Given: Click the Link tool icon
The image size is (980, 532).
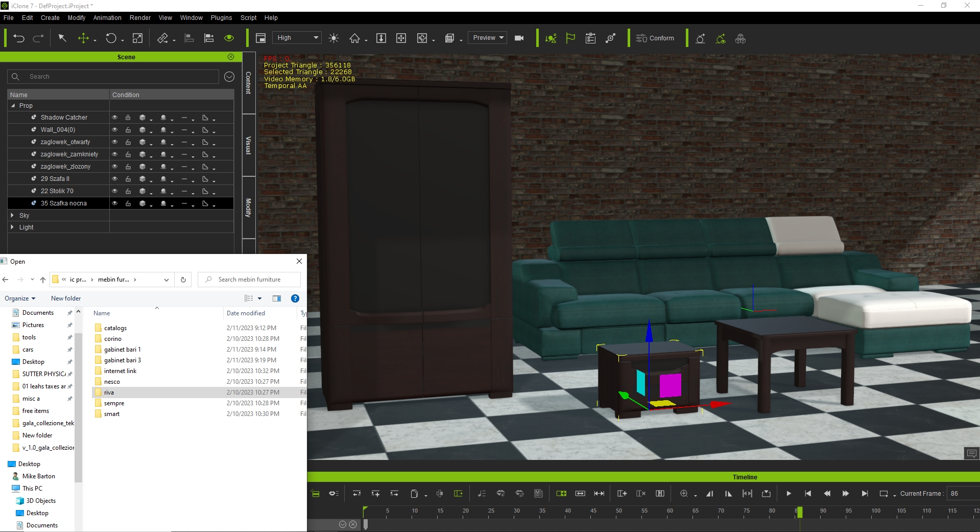Looking at the screenshot, I should click(162, 38).
